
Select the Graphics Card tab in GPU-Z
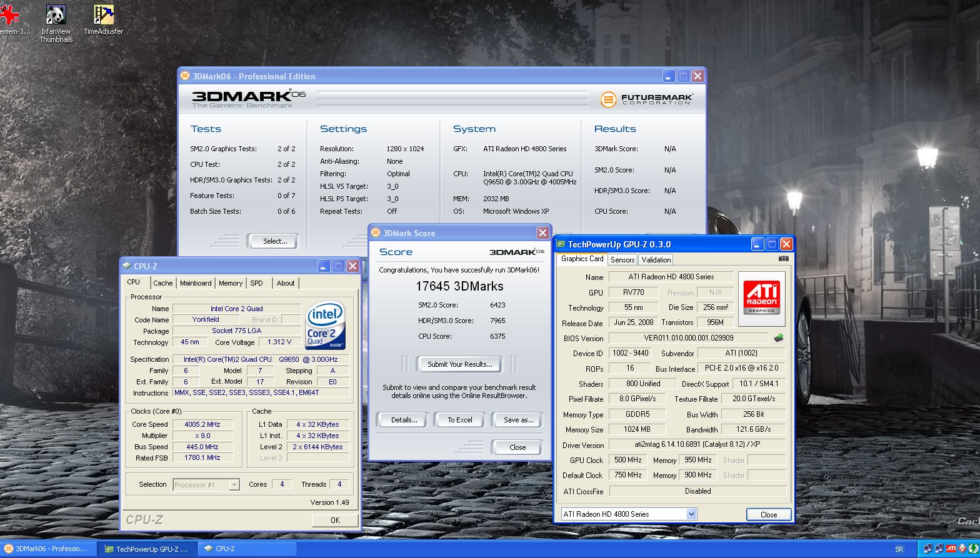582,259
